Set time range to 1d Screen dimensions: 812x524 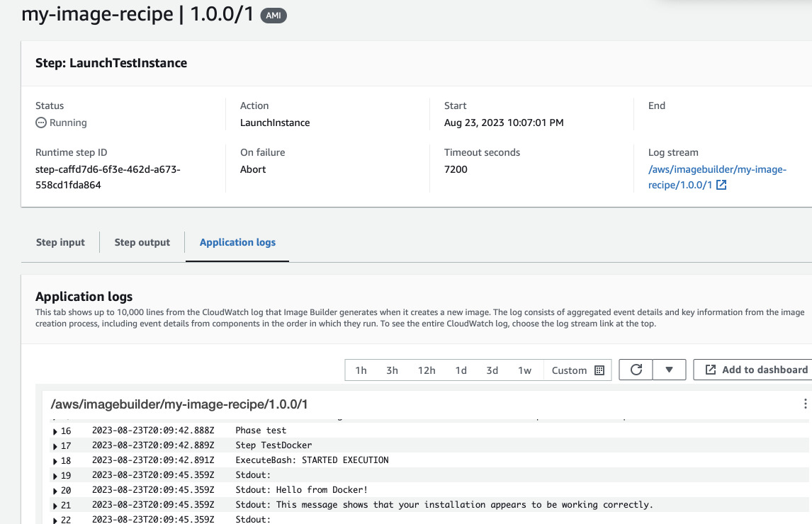[x=461, y=370]
